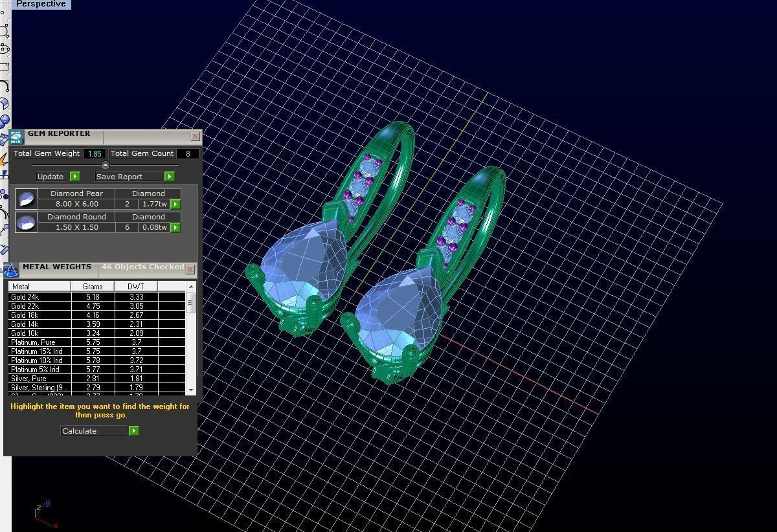Click the metal list scroll up arrow
The width and height of the screenshot is (777, 532).
[x=190, y=286]
